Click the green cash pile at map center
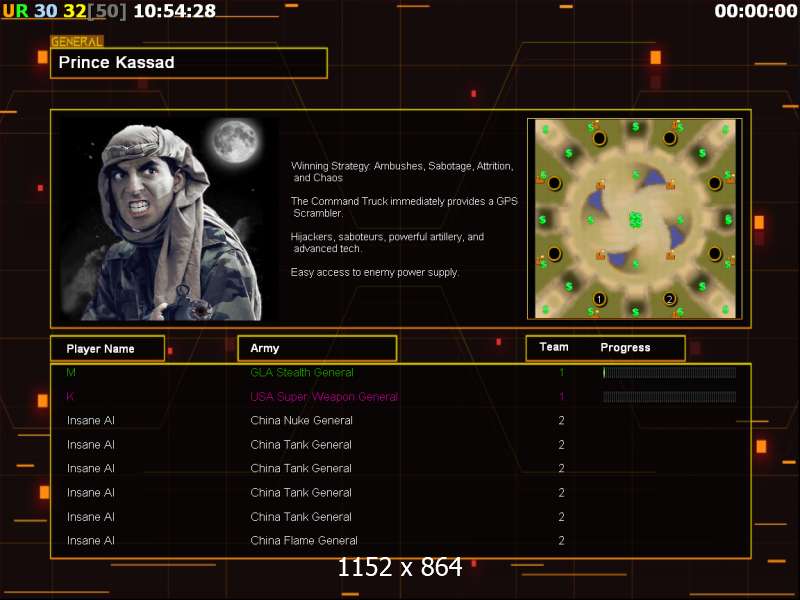This screenshot has height=600, width=800. tap(635, 220)
